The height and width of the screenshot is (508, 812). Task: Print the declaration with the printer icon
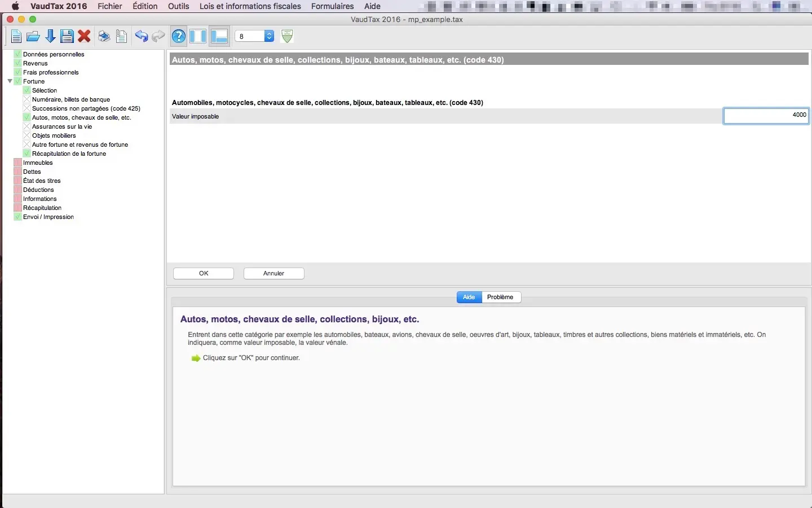(x=104, y=37)
